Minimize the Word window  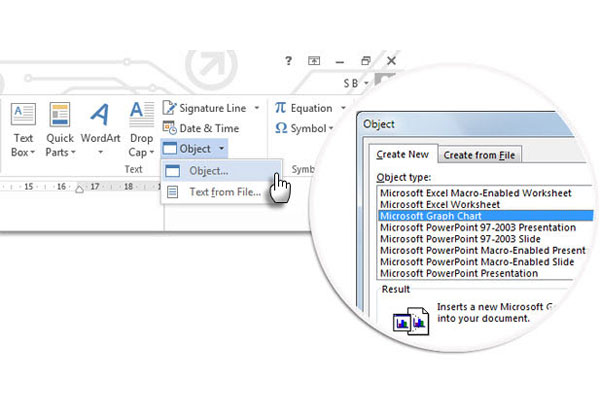340,61
